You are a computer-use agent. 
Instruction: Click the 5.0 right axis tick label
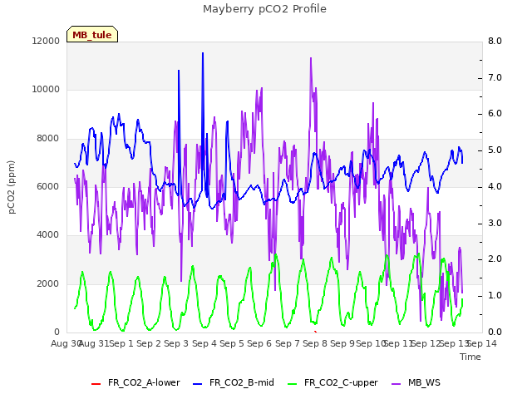(495, 150)
